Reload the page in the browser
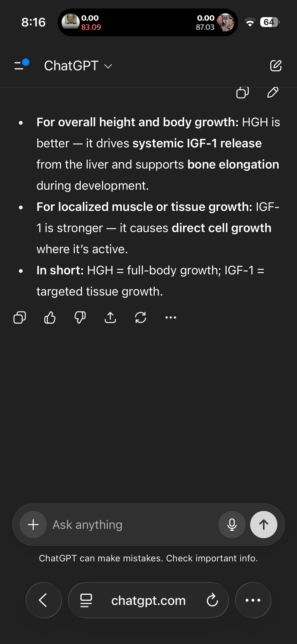 [x=212, y=600]
